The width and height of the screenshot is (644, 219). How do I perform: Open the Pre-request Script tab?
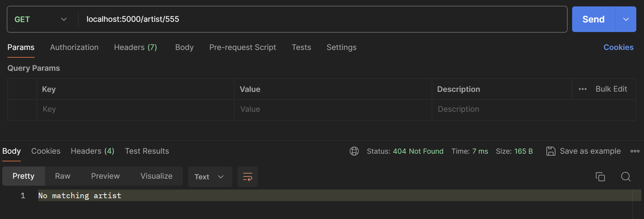pos(242,47)
